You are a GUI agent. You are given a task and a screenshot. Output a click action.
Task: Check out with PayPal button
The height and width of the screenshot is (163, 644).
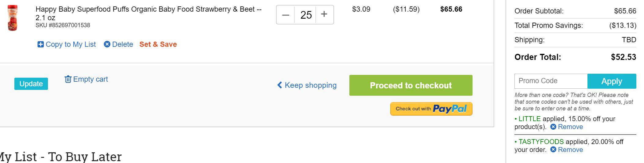(431, 109)
